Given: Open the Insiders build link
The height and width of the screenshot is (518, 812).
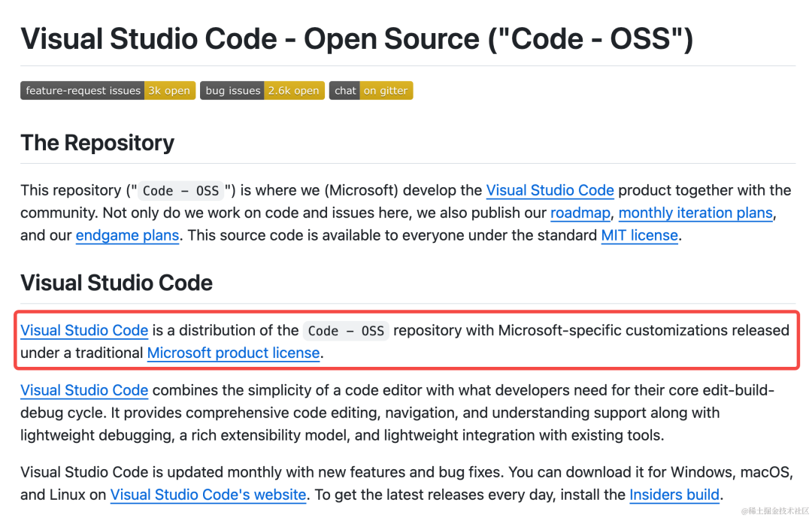Looking at the screenshot, I should (x=674, y=495).
